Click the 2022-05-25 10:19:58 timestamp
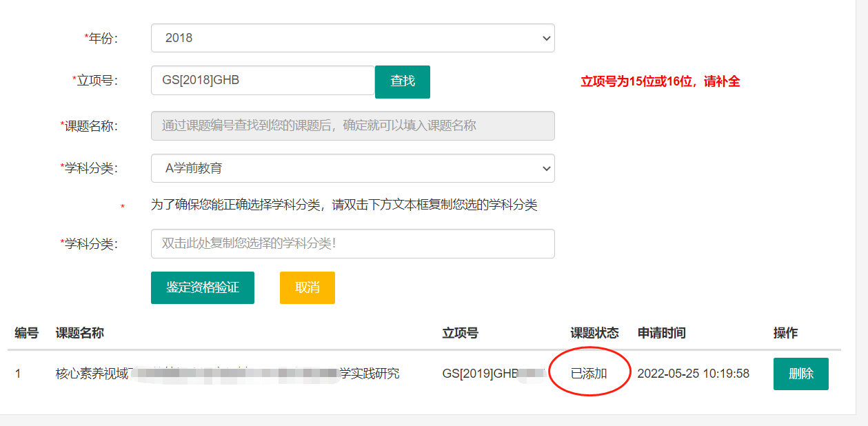The width and height of the screenshot is (868, 426). point(693,374)
